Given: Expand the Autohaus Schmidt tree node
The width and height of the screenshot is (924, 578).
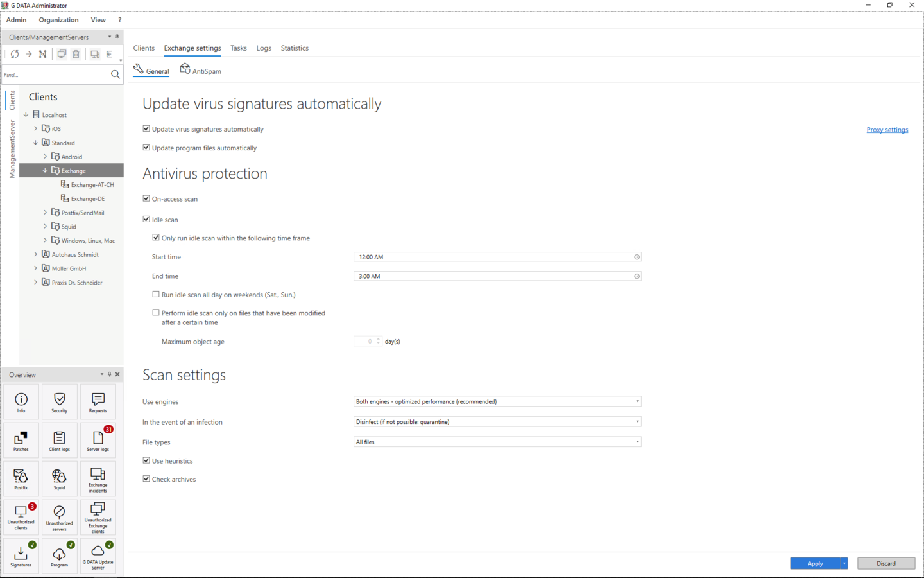Looking at the screenshot, I should [35, 254].
